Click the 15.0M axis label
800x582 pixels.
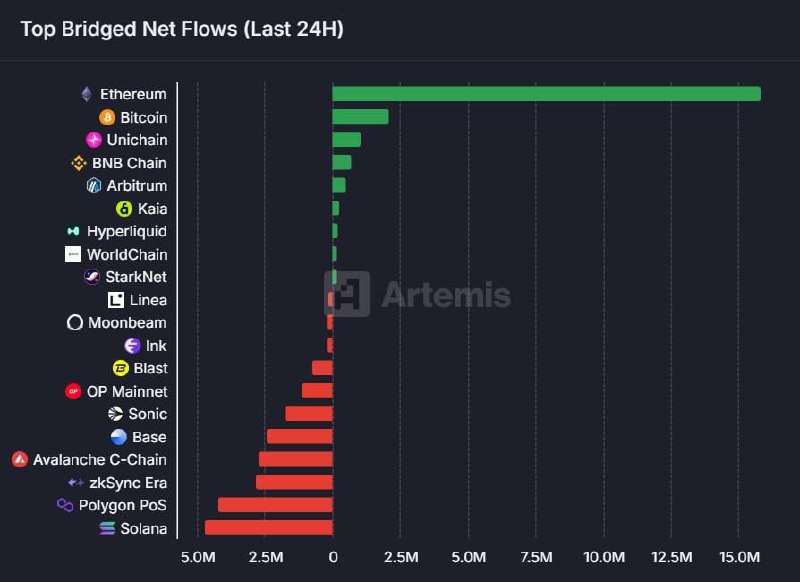click(739, 557)
